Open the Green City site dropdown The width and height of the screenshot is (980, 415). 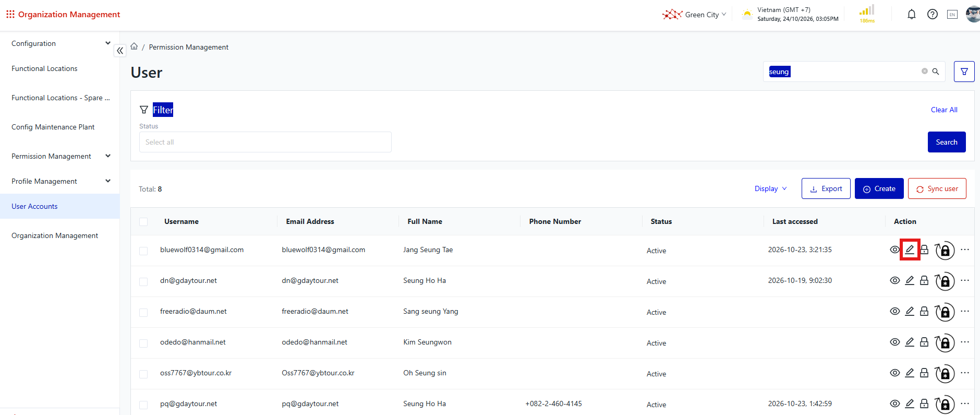pos(694,15)
